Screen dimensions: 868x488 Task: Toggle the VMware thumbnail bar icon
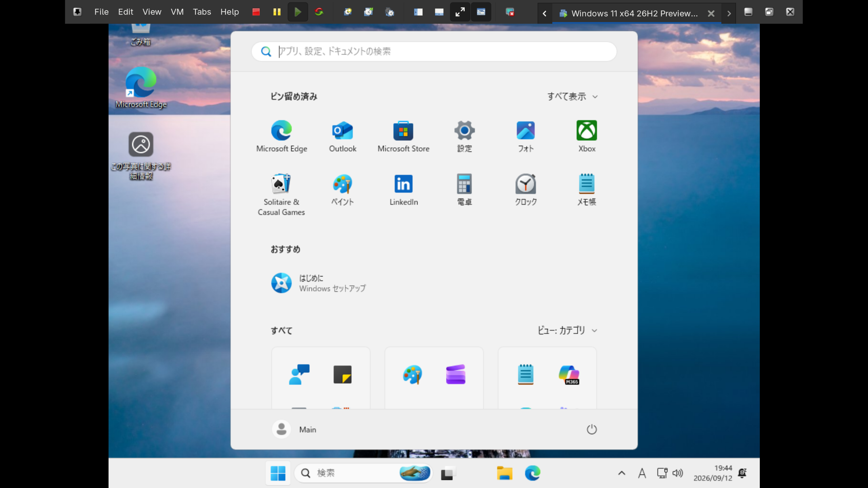(x=439, y=12)
